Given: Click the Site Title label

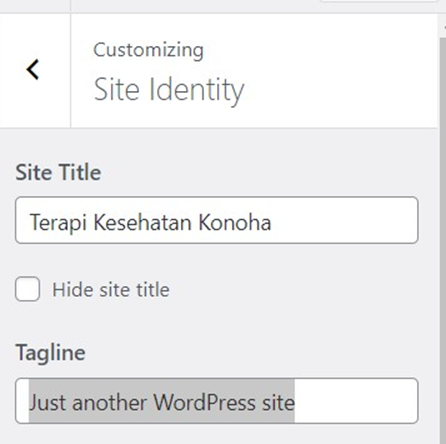Looking at the screenshot, I should click(x=58, y=172).
